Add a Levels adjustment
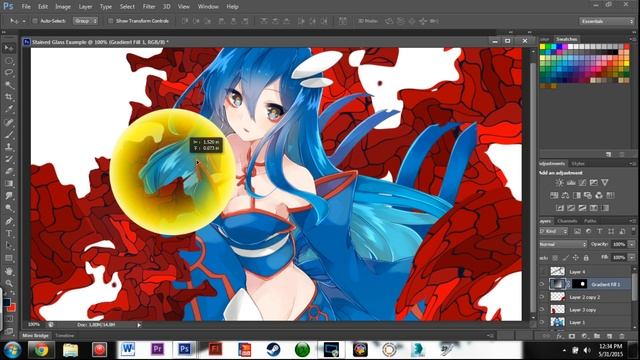Image resolution: width=640 pixels, height=360 pixels. pos(571,182)
